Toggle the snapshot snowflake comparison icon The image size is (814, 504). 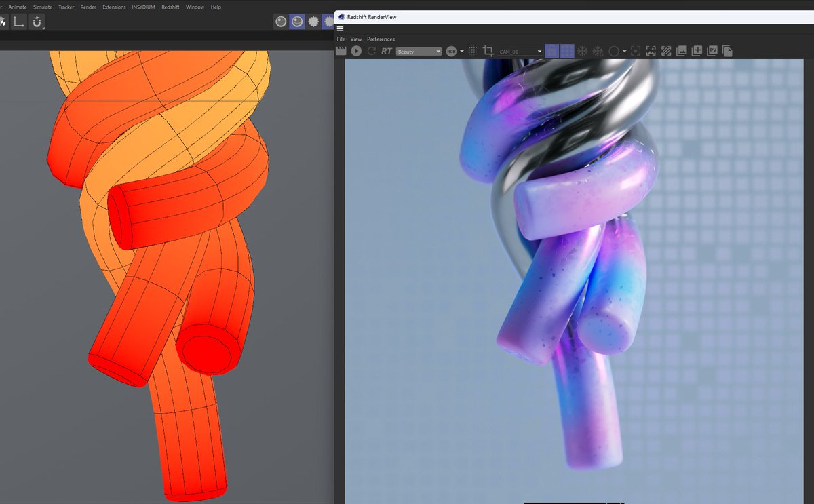click(583, 51)
